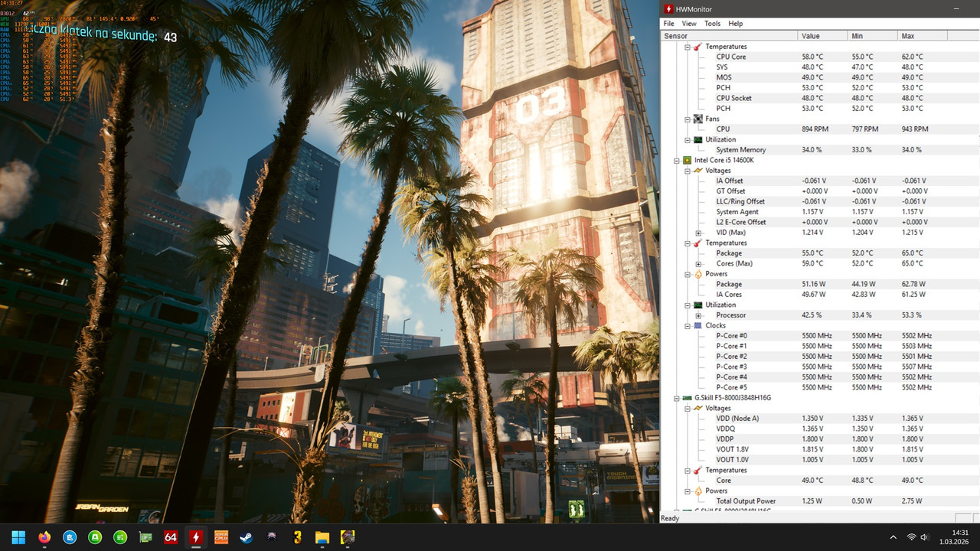Click the Min column header
This screenshot has height=551, width=980.
pyautogui.click(x=873, y=36)
